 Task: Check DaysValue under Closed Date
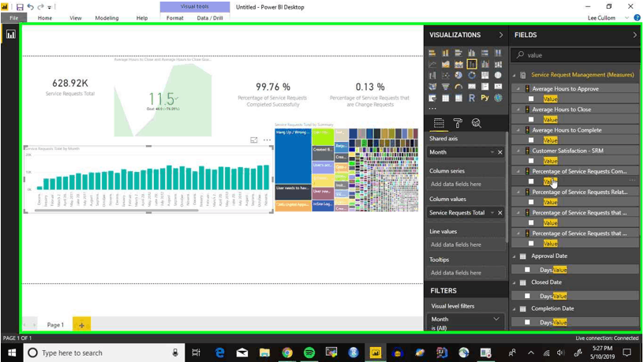pos(527,296)
